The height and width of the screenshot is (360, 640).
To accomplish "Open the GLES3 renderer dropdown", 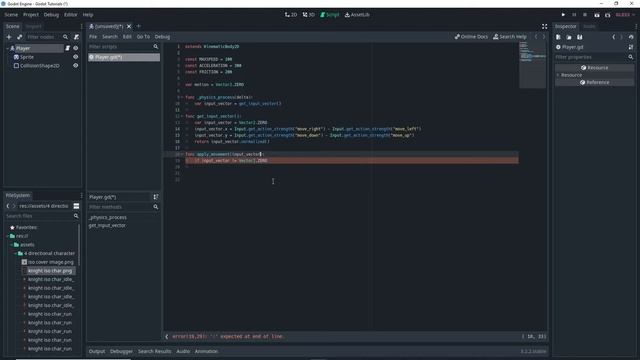I will pos(625,15).
